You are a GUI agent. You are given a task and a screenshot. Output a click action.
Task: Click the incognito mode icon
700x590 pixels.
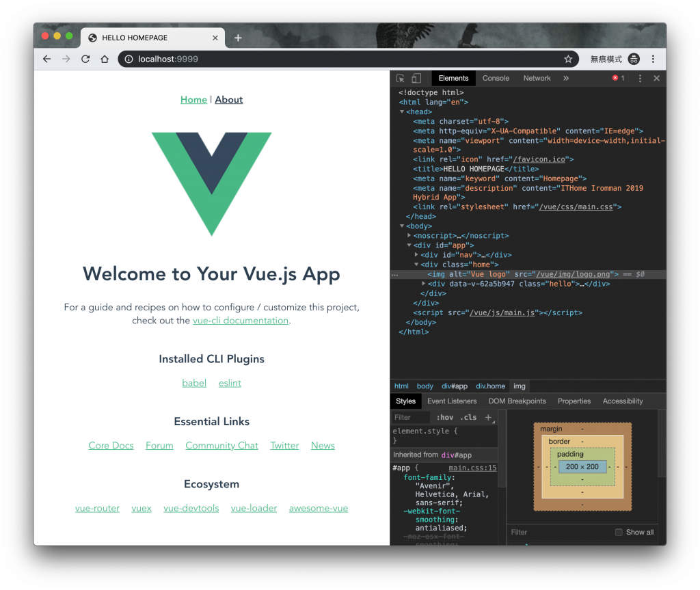(x=634, y=59)
